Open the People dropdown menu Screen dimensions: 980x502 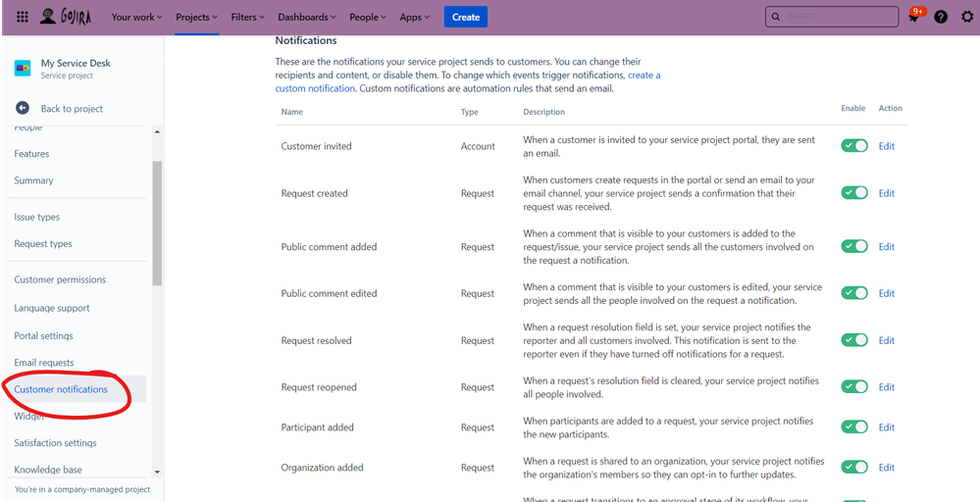[x=368, y=18]
